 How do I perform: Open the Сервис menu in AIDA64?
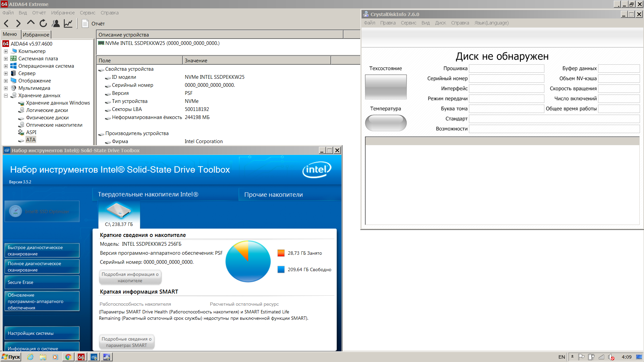(x=87, y=13)
